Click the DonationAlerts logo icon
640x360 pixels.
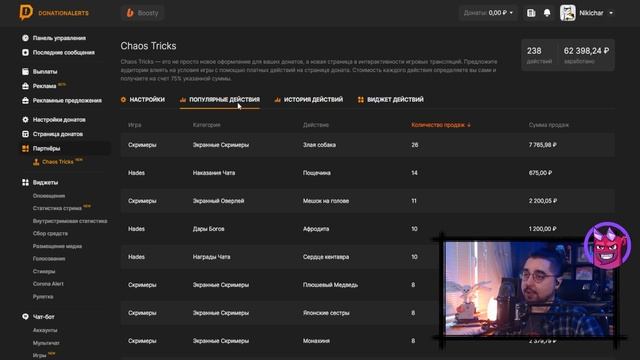[x=26, y=12]
